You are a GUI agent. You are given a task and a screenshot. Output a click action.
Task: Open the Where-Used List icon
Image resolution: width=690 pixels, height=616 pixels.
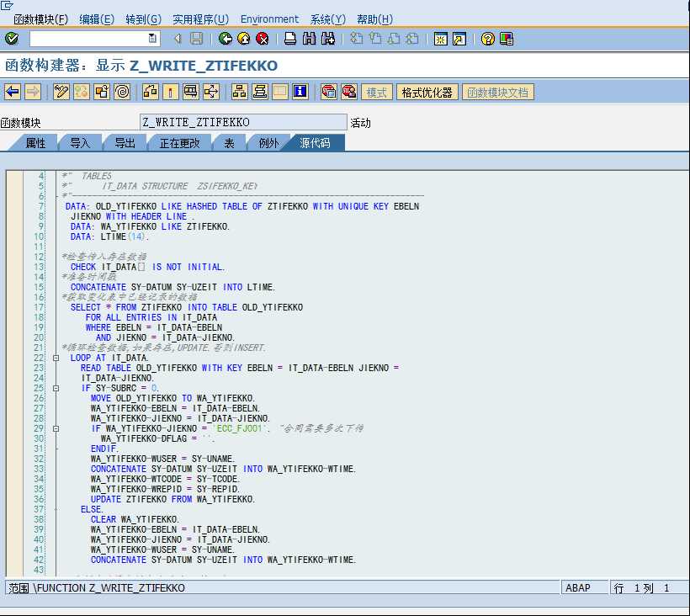211,92
